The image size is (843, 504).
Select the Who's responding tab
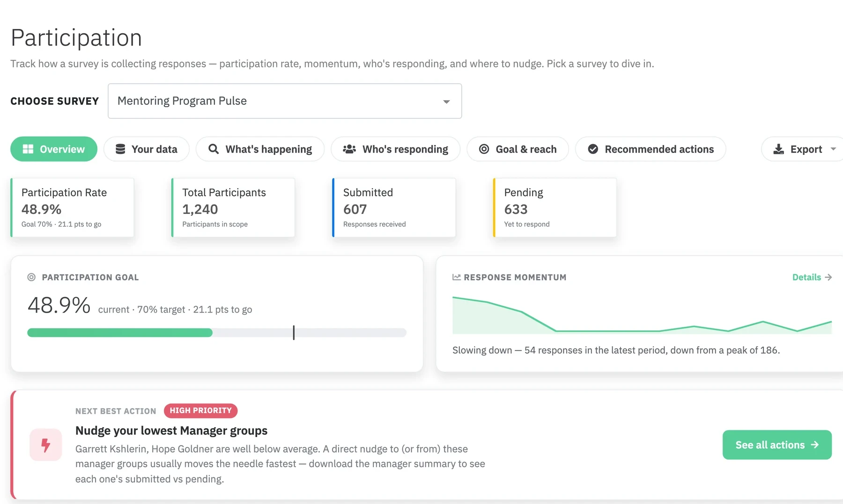(x=395, y=149)
